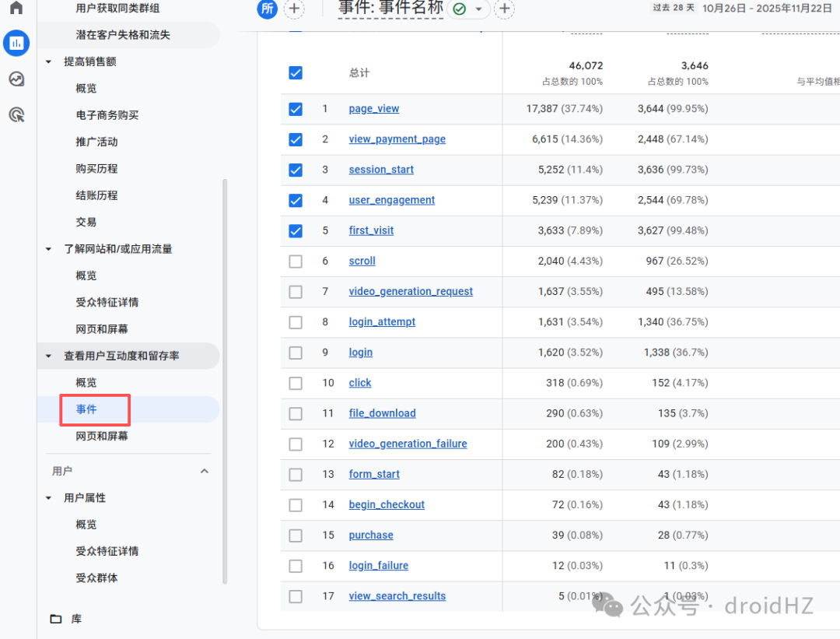Open 推广活动 in sidebar
Viewport: 840px width, 639px height.
(96, 142)
